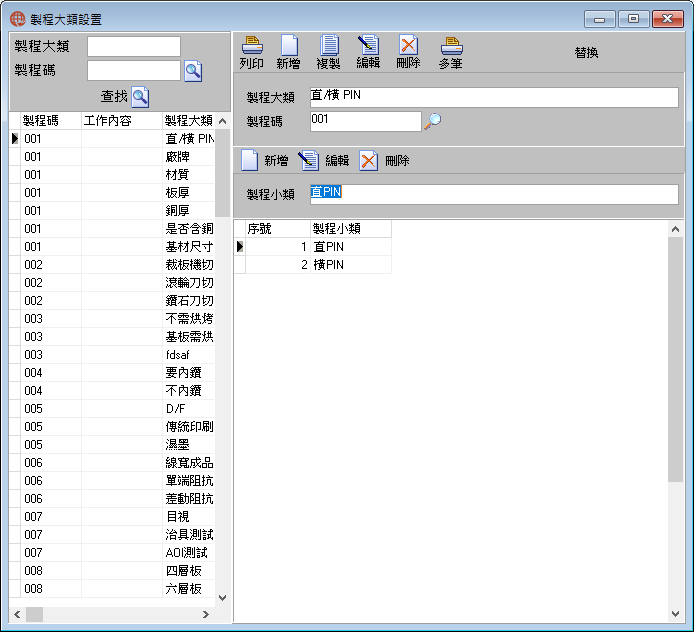694x632 pixels.
Task: Click the 製程大類 column header in left grid
Action: click(189, 120)
